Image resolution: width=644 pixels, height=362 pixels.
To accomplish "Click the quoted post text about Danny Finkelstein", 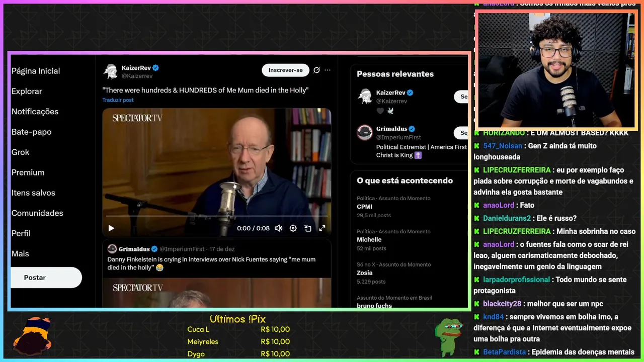I will [211, 263].
